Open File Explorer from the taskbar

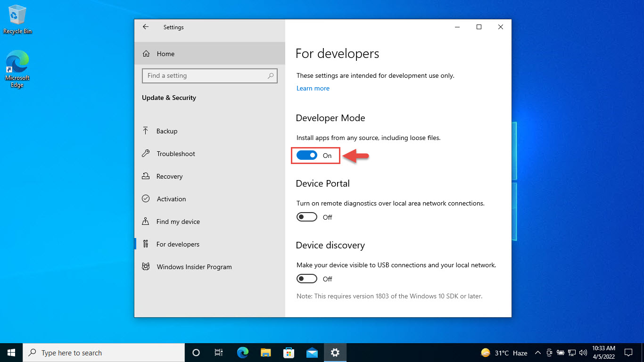(266, 353)
